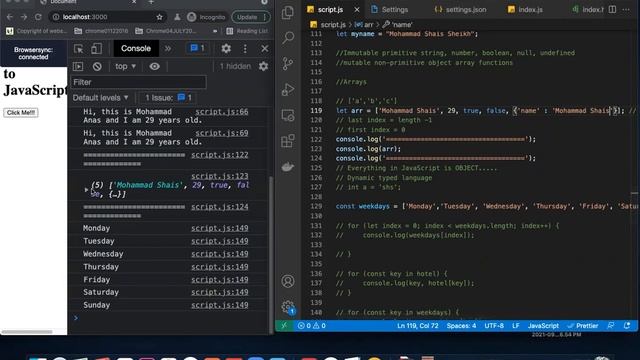Click the 1 Issue indicator
640x360 pixels.
click(x=168, y=98)
